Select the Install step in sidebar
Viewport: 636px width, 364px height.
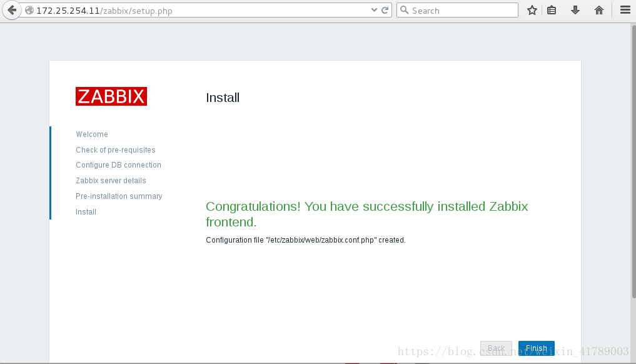coord(86,212)
